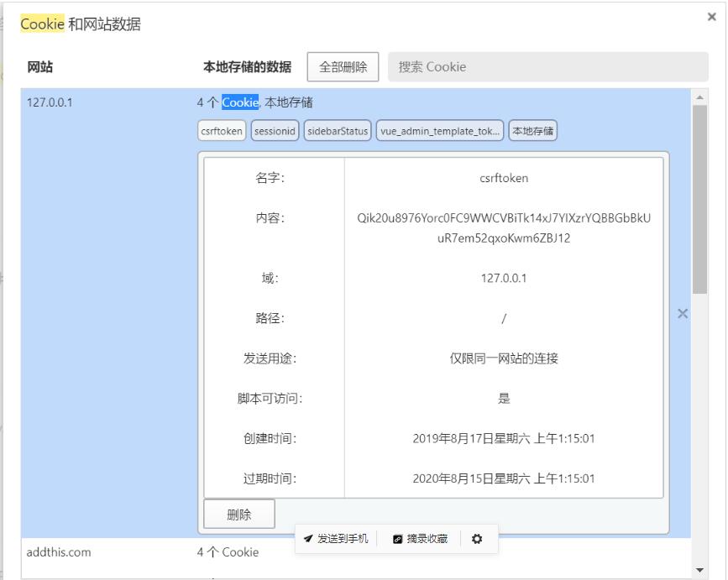The height and width of the screenshot is (580, 728).
Task: Click the 删除 button below cookie details
Action: pyautogui.click(x=238, y=514)
